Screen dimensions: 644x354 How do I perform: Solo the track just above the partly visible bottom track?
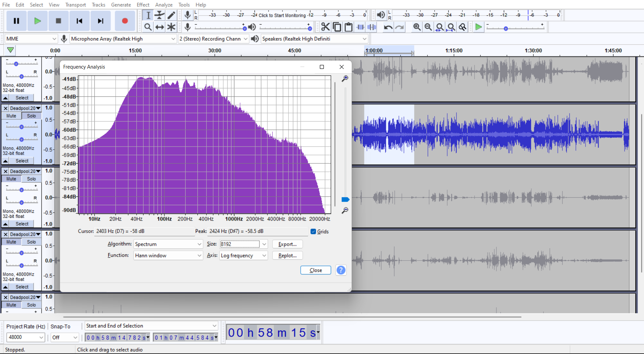point(31,242)
